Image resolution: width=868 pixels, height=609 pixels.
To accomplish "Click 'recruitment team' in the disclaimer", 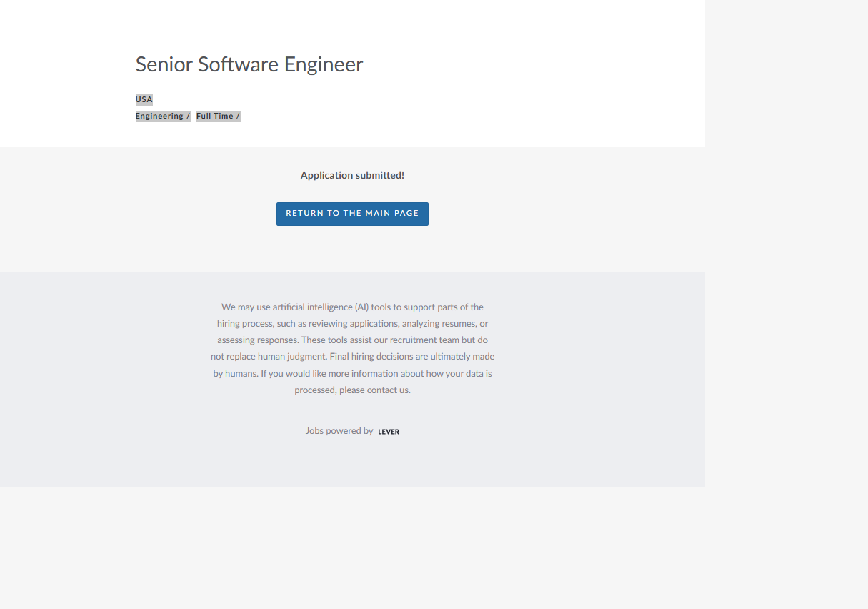I will 426,340.
